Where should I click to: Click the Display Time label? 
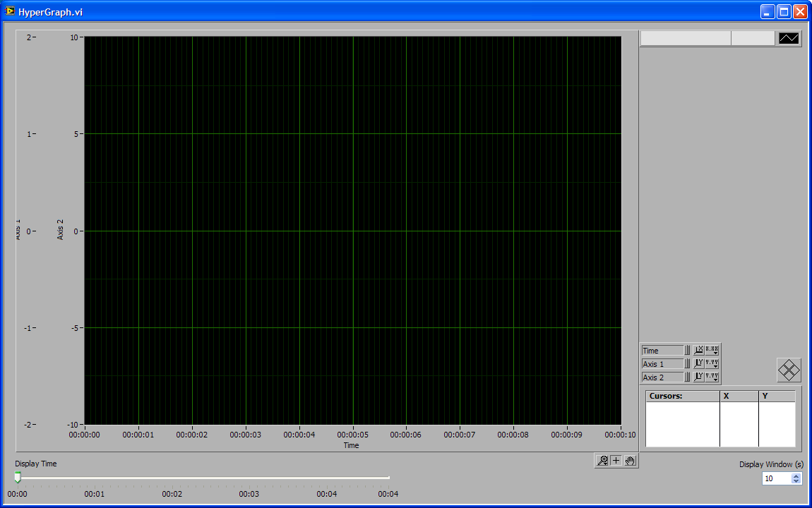36,464
